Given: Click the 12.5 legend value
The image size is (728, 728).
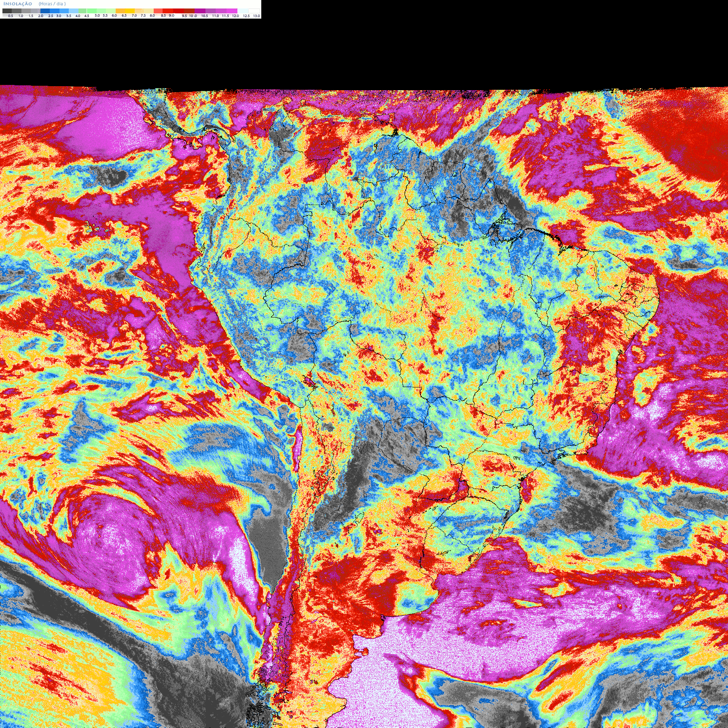Looking at the screenshot, I should click(246, 16).
